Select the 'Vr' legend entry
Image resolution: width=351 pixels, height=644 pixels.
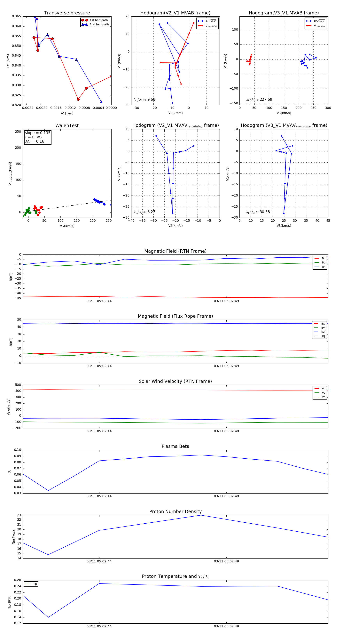click(320, 389)
